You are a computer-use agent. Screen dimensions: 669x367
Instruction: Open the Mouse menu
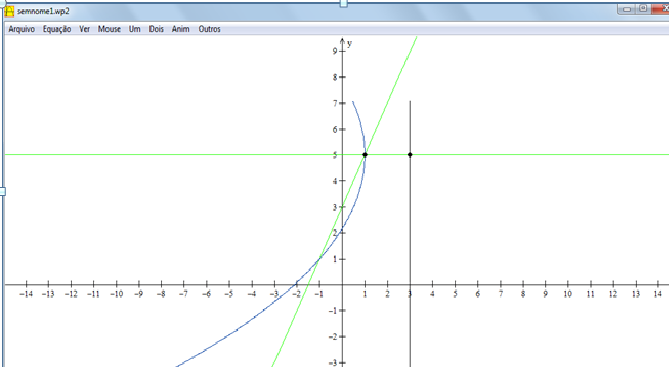(109, 29)
